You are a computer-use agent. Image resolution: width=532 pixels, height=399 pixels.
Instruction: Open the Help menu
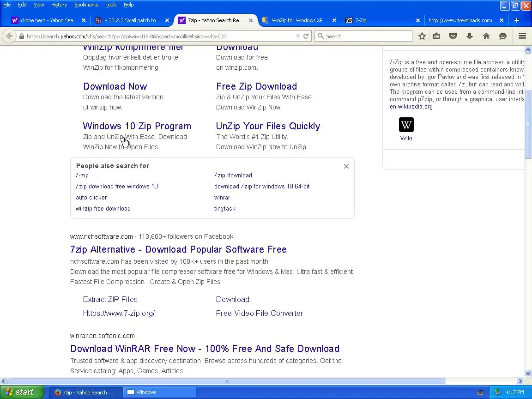pyautogui.click(x=128, y=5)
